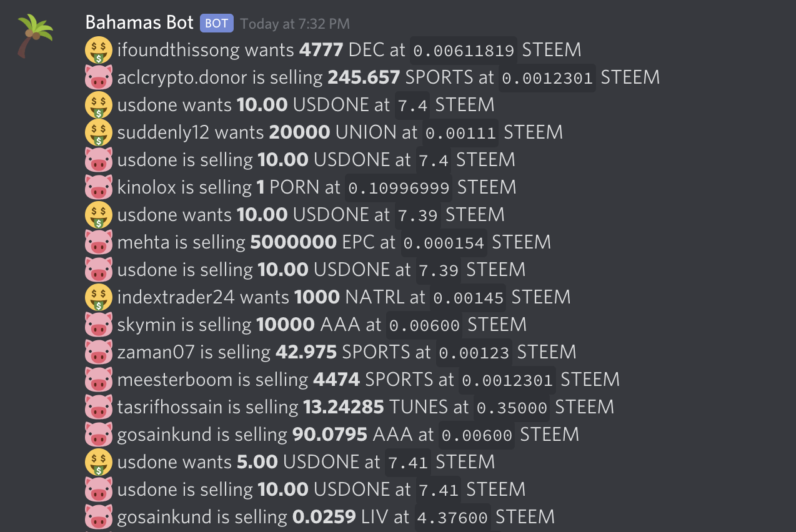
Task: Click money-face emoji beside suddenly12 message
Action: point(98,132)
